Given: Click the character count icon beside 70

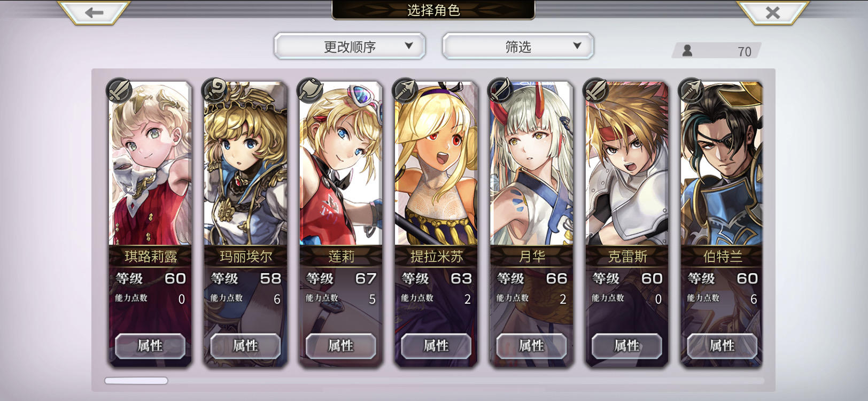Looking at the screenshot, I should (687, 51).
